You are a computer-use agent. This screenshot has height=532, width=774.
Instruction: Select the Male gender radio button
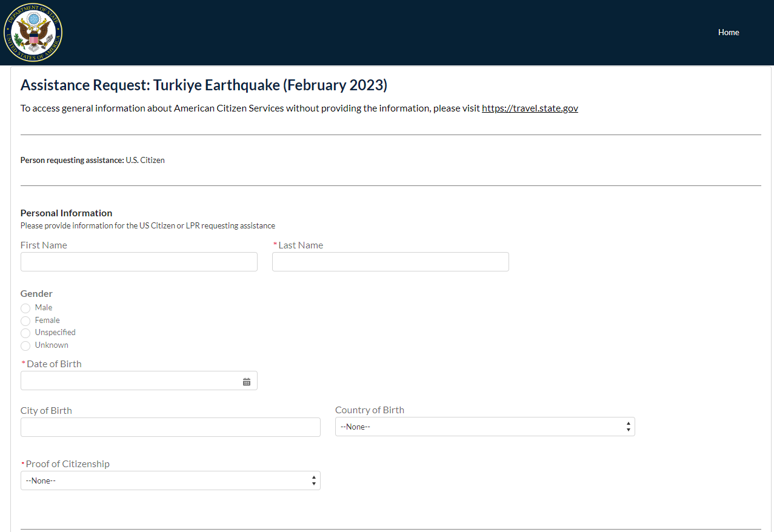(x=25, y=308)
